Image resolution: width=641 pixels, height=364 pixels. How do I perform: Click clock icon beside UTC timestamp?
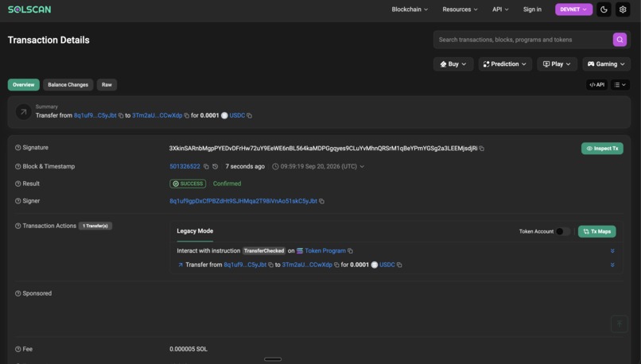click(x=275, y=167)
